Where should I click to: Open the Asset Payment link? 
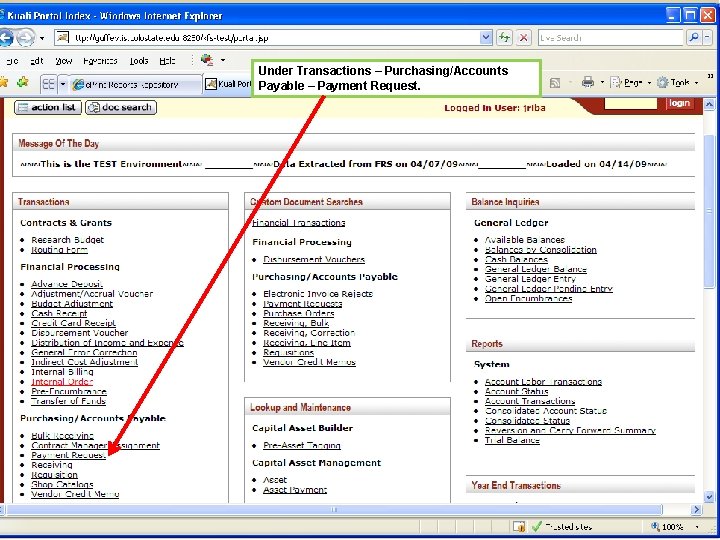coord(295,490)
